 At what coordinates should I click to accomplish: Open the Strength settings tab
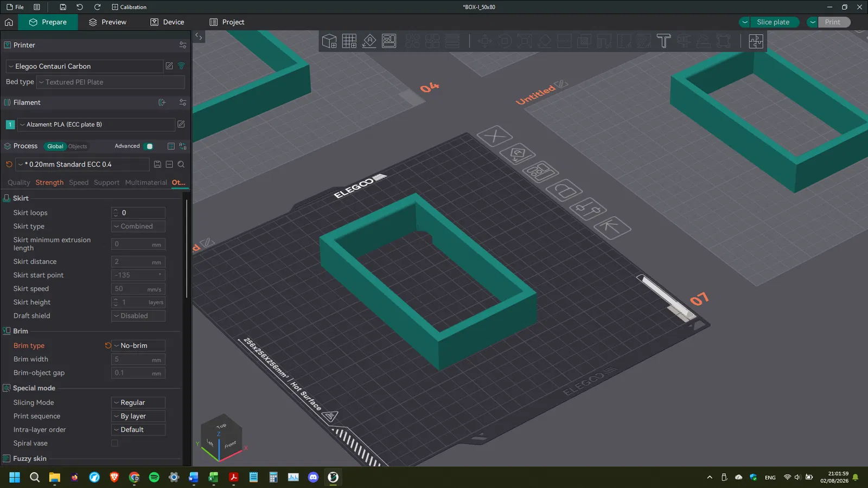coord(49,183)
